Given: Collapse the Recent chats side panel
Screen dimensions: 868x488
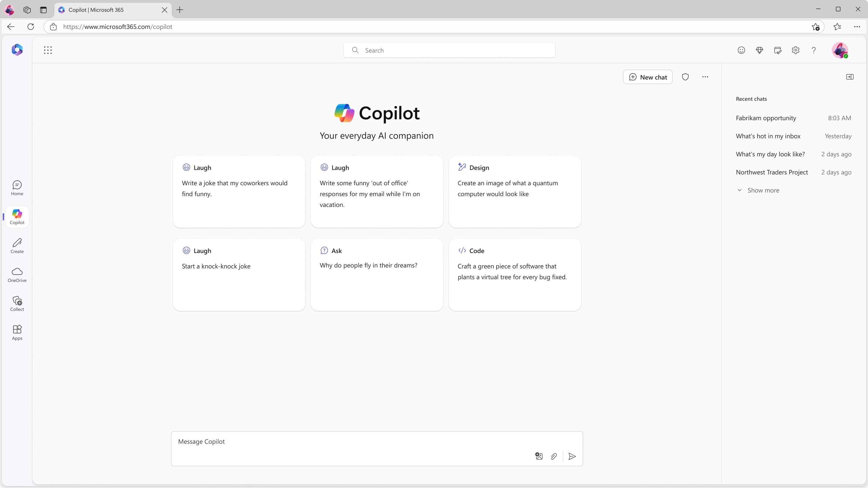Looking at the screenshot, I should click(x=850, y=77).
